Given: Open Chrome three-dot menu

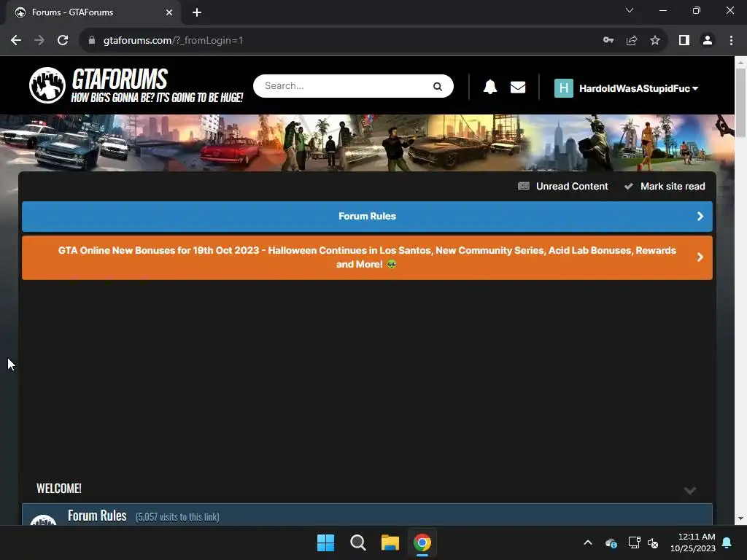Looking at the screenshot, I should pyautogui.click(x=731, y=41).
